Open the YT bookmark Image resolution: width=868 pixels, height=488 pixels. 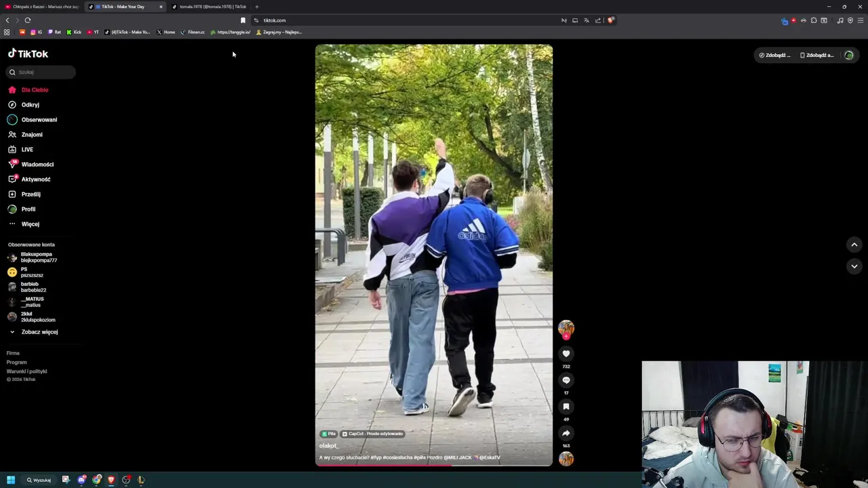(93, 32)
